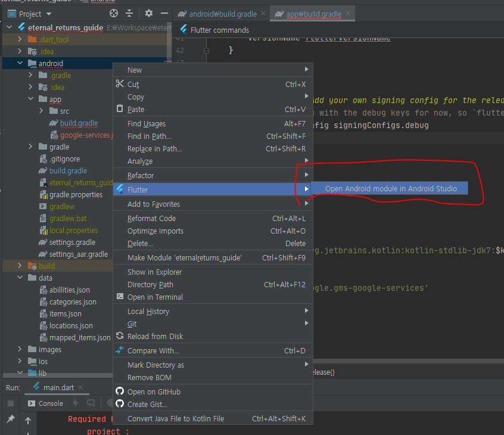This screenshot has height=435, width=504.
Task: Open the New submenu
Action: tap(213, 70)
